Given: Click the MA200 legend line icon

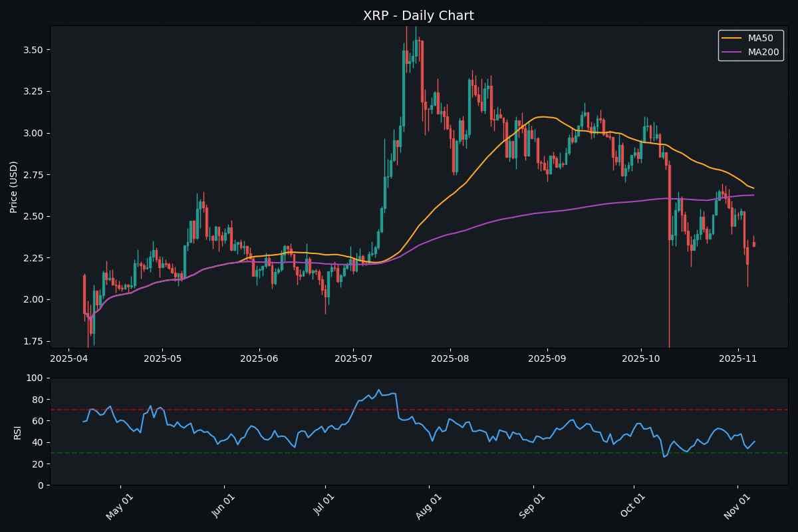Looking at the screenshot, I should [733, 51].
